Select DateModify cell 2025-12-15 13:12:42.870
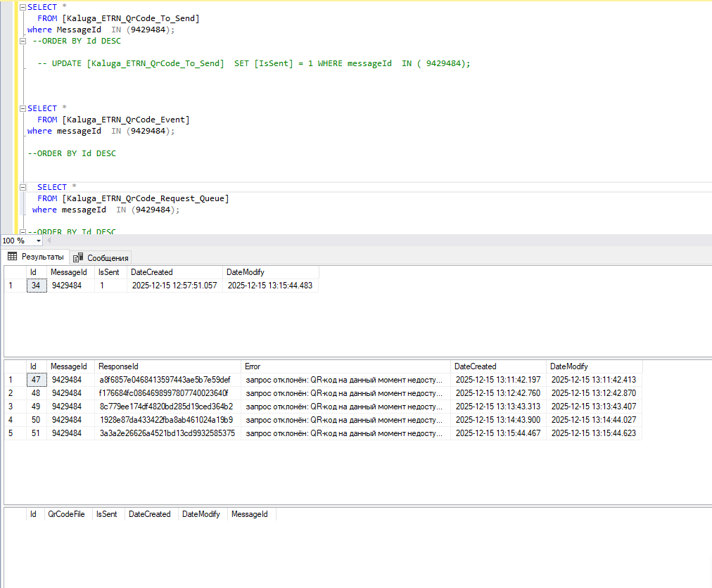 click(594, 393)
